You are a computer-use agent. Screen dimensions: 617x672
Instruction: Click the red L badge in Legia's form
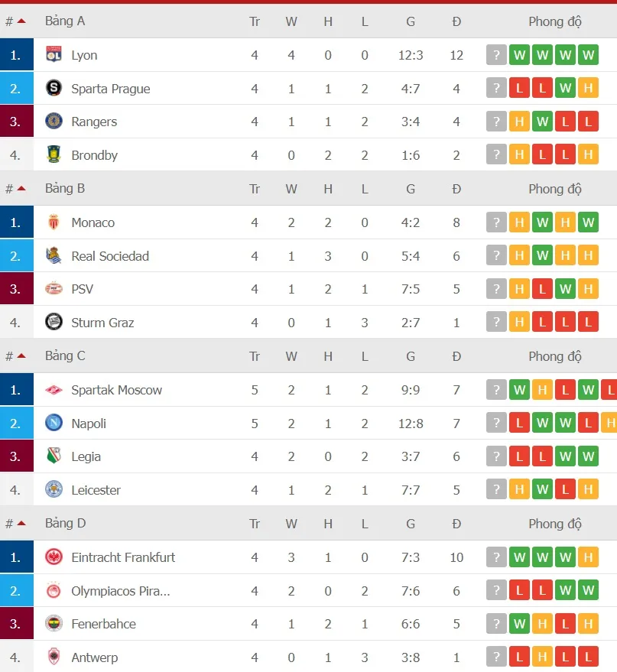point(519,456)
